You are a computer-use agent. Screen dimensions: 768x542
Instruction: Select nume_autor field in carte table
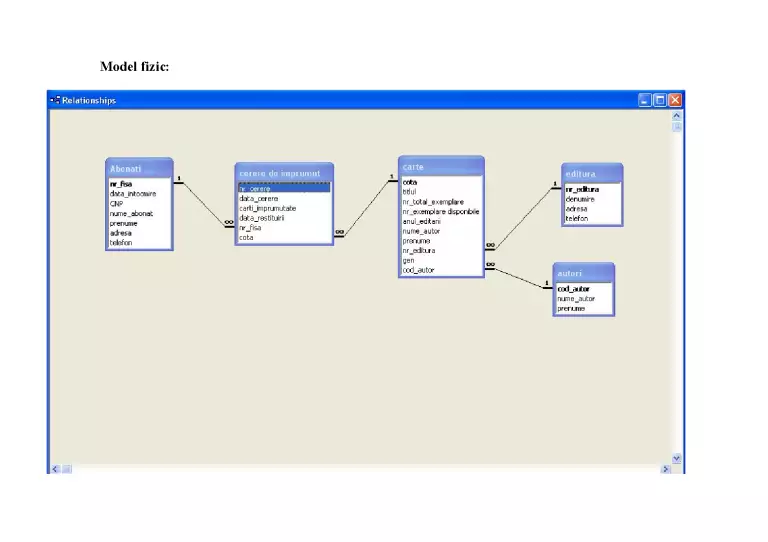[441, 231]
